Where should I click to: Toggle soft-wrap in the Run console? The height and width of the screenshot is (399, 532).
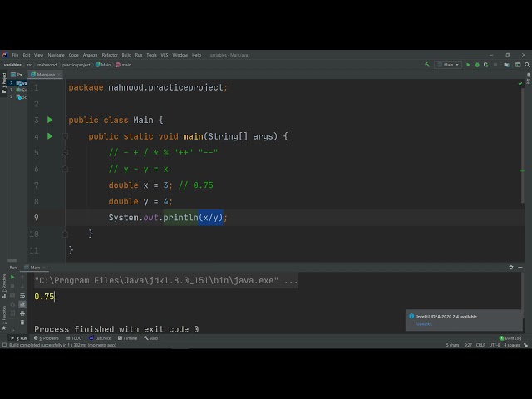[x=22, y=295]
